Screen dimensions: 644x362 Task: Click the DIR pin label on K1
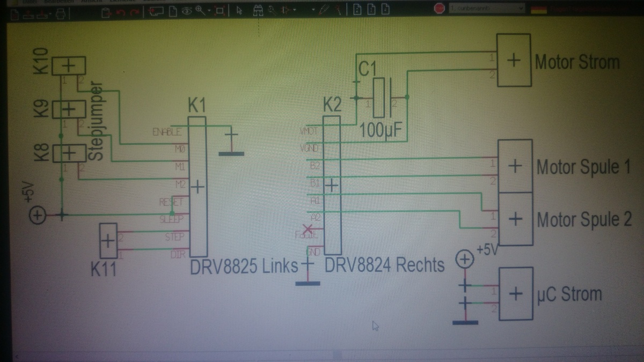click(x=178, y=254)
